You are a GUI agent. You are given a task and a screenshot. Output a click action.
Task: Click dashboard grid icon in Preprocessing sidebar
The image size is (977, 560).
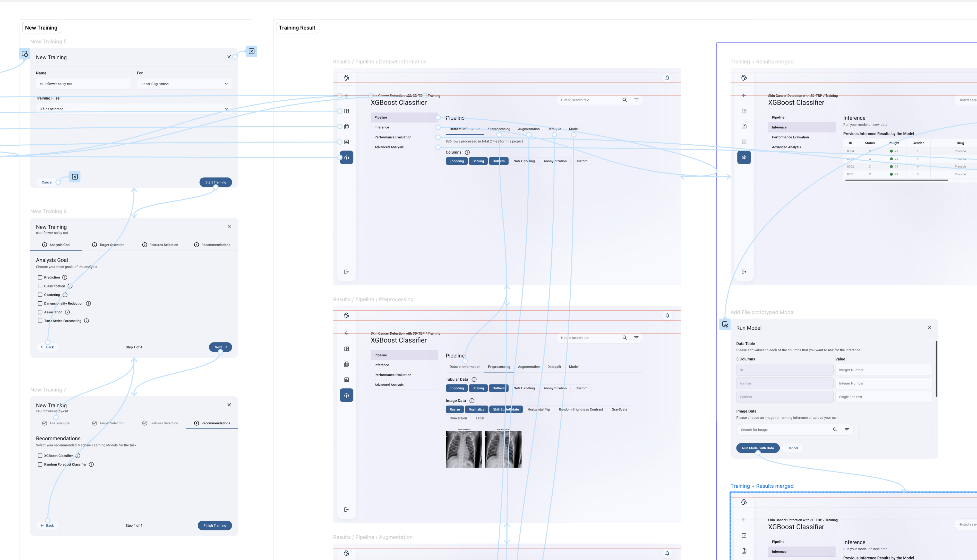tap(346, 349)
